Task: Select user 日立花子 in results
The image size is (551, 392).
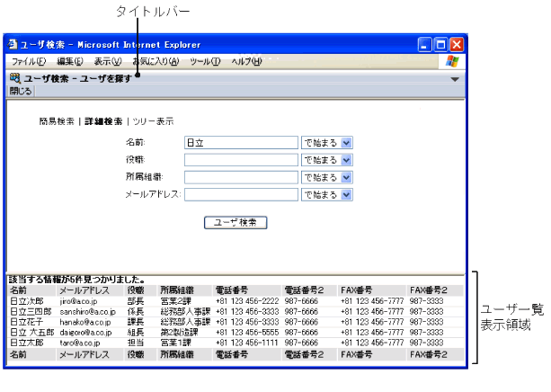Action: pyautogui.click(x=27, y=322)
